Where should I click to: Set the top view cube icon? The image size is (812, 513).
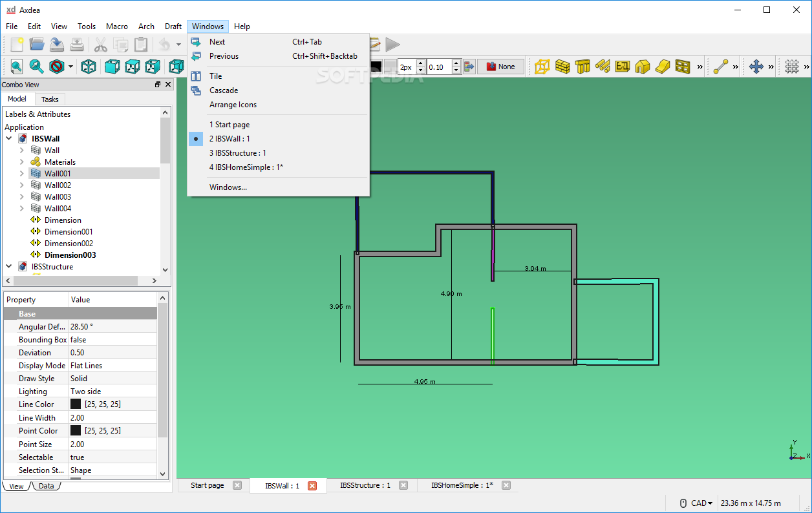coord(133,66)
